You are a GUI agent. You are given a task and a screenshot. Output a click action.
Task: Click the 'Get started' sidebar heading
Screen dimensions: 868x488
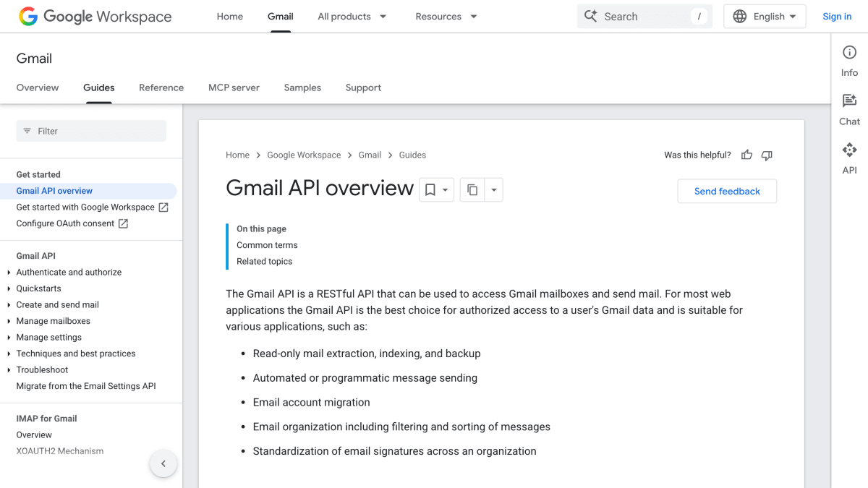pos(38,174)
